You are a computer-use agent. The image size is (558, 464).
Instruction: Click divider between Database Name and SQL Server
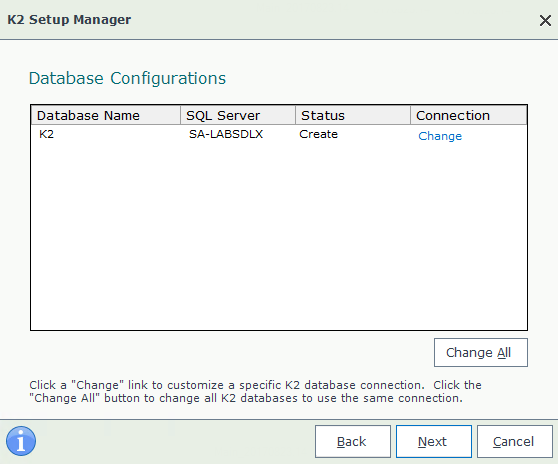[180, 115]
